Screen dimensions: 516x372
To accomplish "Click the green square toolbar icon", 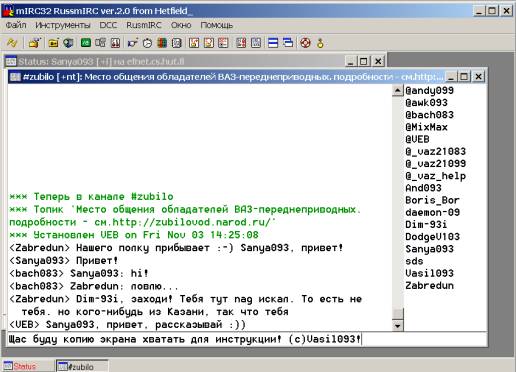I will click(86, 43).
